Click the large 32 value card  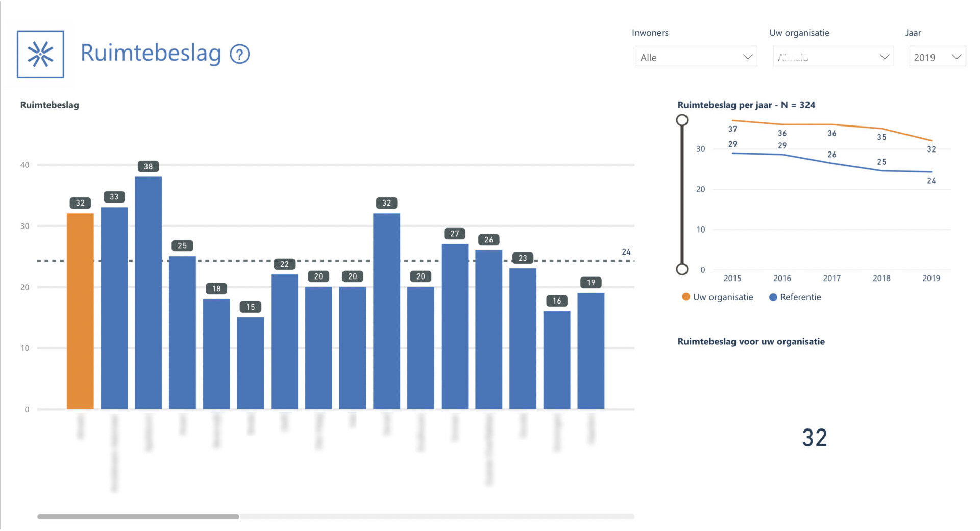coord(814,438)
